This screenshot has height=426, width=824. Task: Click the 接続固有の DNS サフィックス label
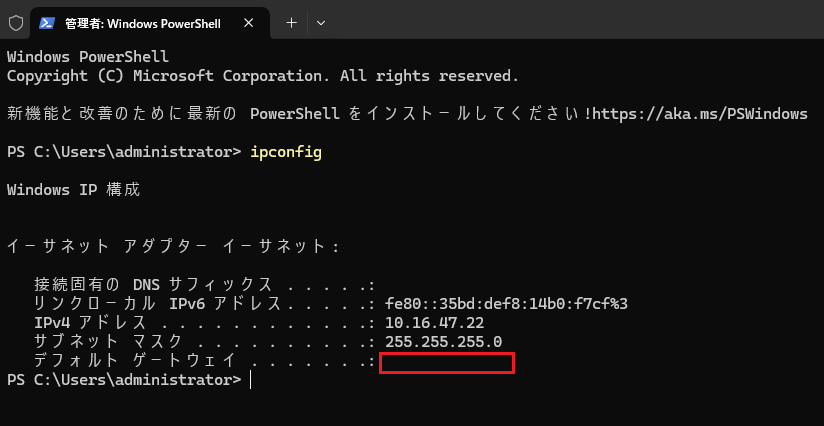click(x=153, y=285)
